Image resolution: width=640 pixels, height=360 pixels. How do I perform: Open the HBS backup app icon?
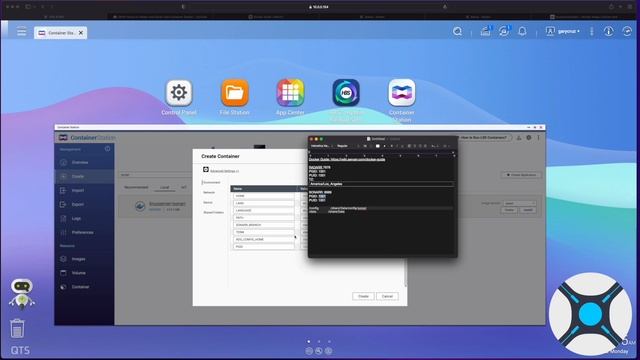pos(346,93)
